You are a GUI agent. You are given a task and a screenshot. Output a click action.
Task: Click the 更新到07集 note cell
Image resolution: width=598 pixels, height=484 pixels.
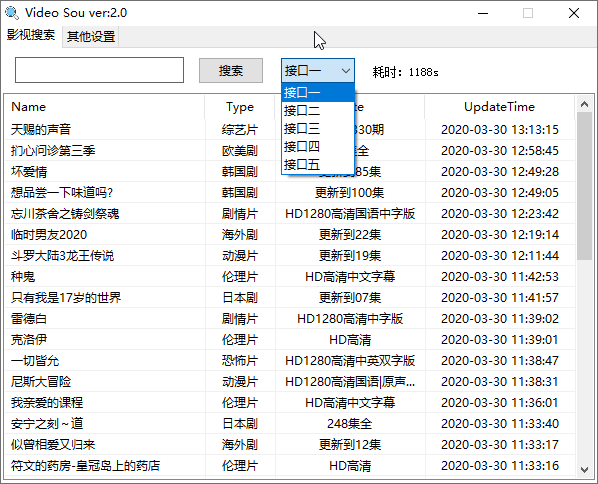click(x=350, y=297)
